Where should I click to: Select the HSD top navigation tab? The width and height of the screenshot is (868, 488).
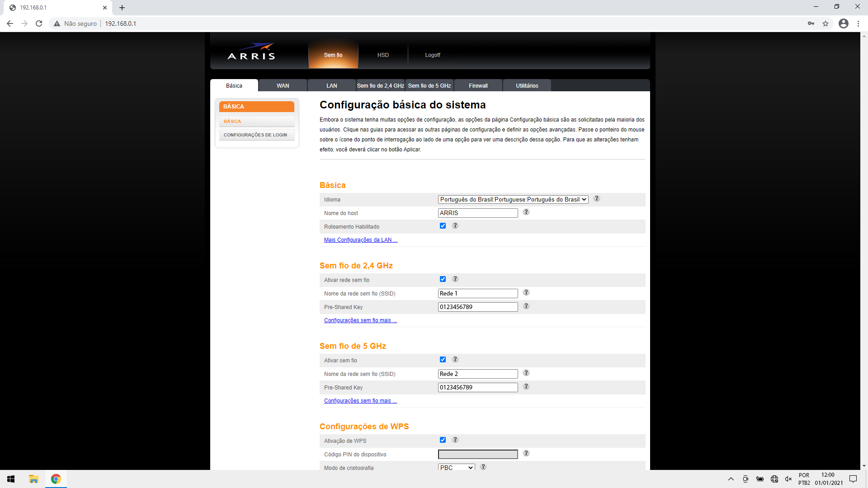tap(383, 55)
